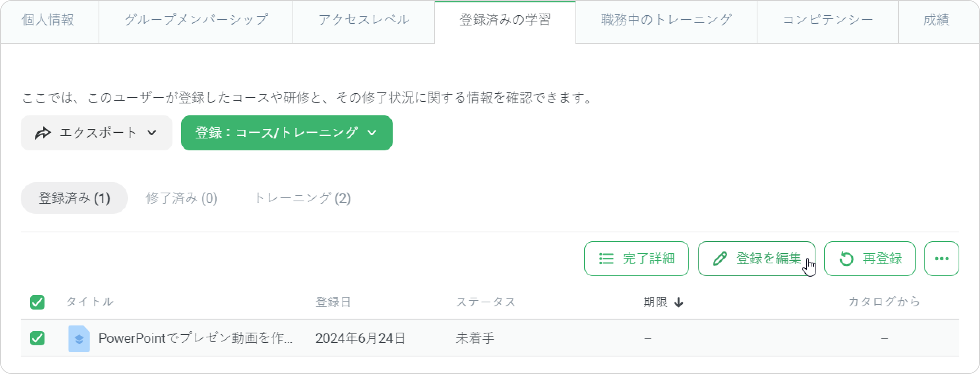Switch to the 個人情報 tab
980x374 pixels.
tap(48, 20)
